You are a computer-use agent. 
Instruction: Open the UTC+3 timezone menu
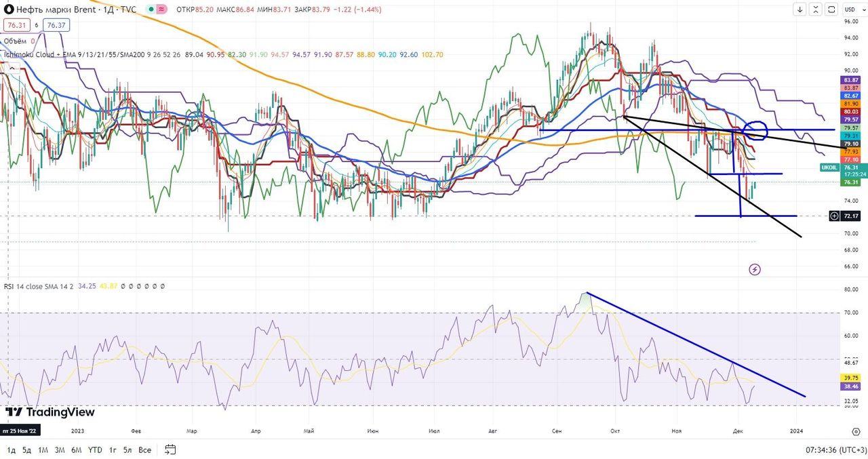pyautogui.click(x=836, y=450)
